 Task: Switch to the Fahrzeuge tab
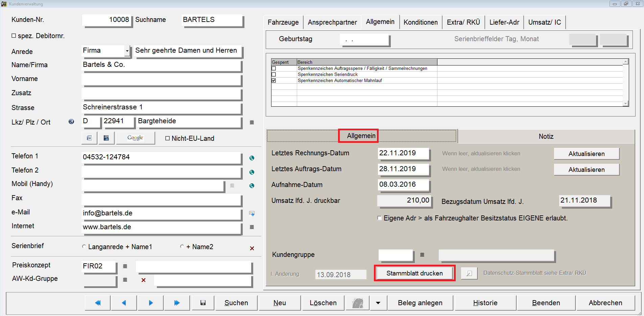point(283,22)
